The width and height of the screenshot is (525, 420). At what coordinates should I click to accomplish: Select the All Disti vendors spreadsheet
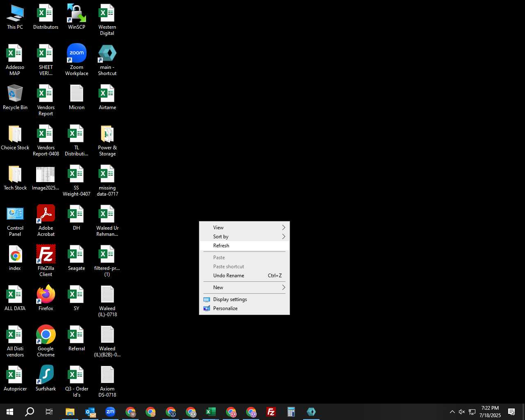(x=15, y=342)
